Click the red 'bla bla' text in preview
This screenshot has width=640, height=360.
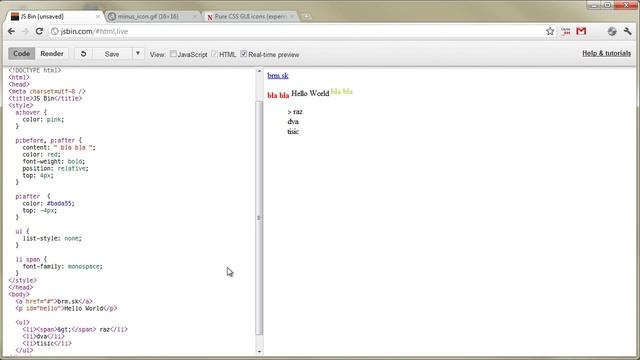click(278, 96)
